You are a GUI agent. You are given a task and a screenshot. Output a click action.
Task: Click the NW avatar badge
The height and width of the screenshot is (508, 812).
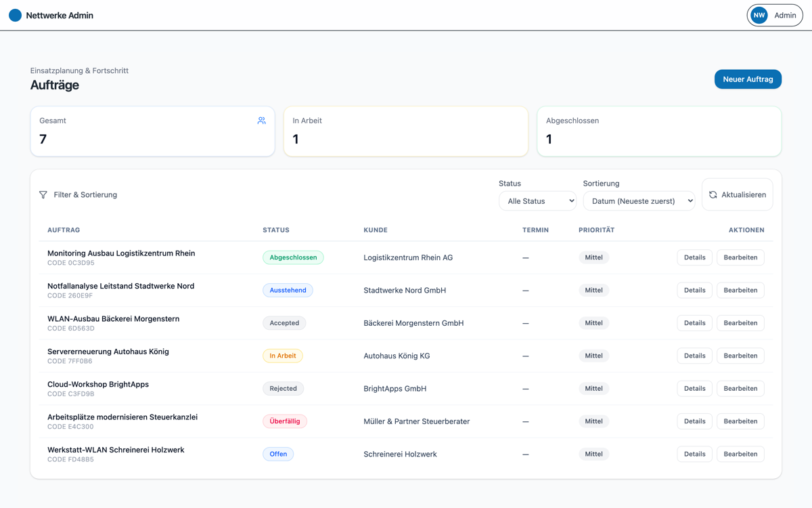point(759,15)
